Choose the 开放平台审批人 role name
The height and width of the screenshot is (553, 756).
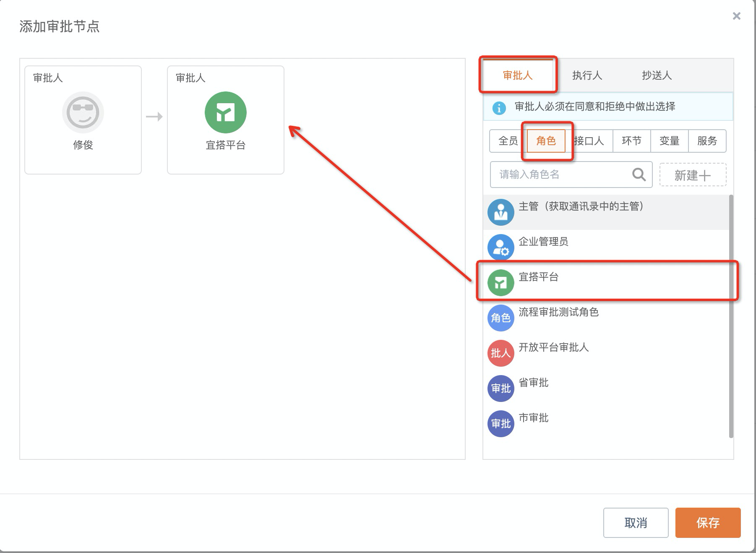pos(554,347)
